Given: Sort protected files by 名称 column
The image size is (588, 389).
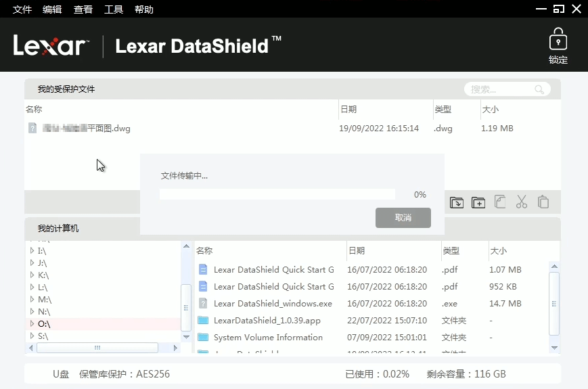Looking at the screenshot, I should [x=34, y=109].
